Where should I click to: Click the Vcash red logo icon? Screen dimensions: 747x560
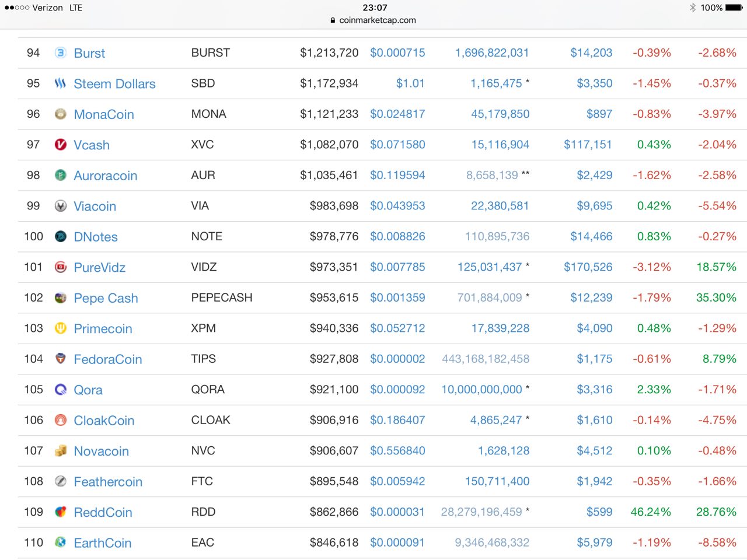pyautogui.click(x=60, y=145)
